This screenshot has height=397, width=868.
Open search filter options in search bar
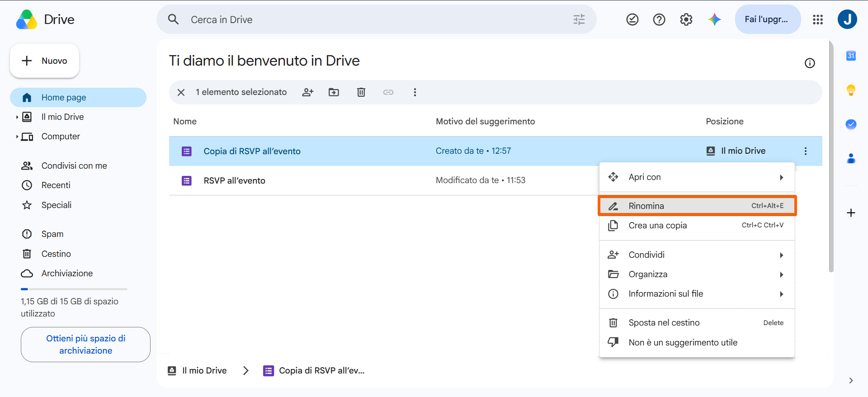(x=579, y=19)
